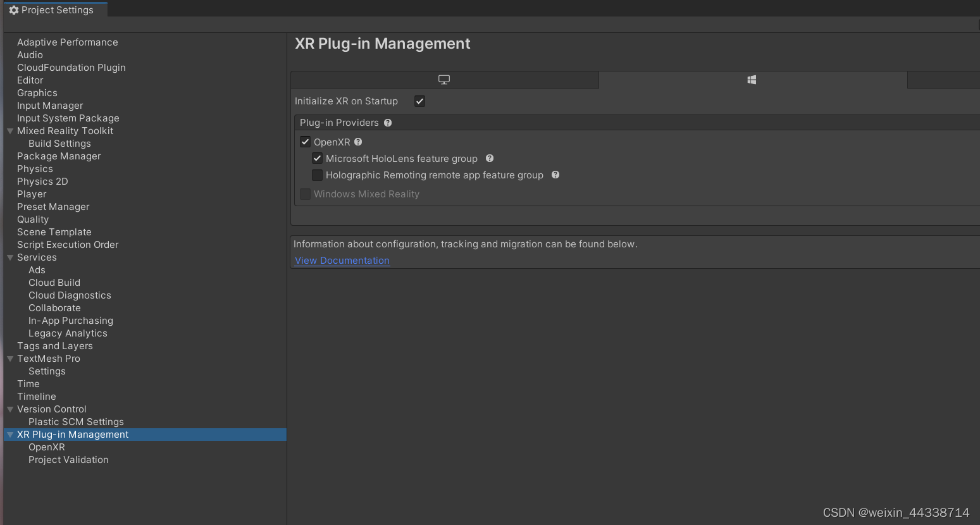Image resolution: width=980 pixels, height=525 pixels.
Task: Open help for Plug-in Providers
Action: point(388,123)
